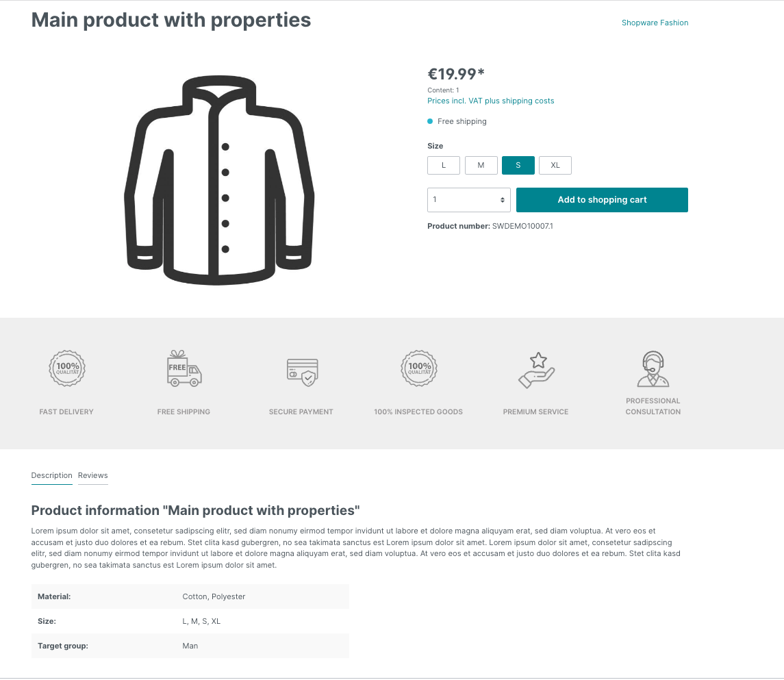Image resolution: width=784 pixels, height=680 pixels.
Task: Click the 100% Inspected Goods seal icon
Action: [x=419, y=368]
